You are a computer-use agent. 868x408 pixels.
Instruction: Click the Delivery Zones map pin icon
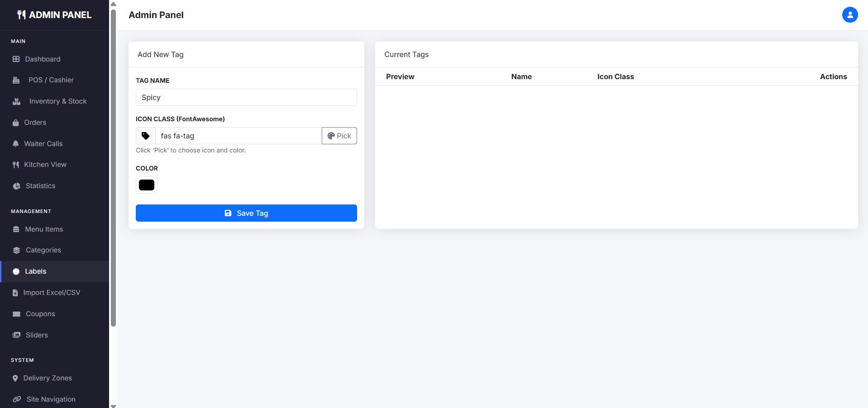[15, 378]
